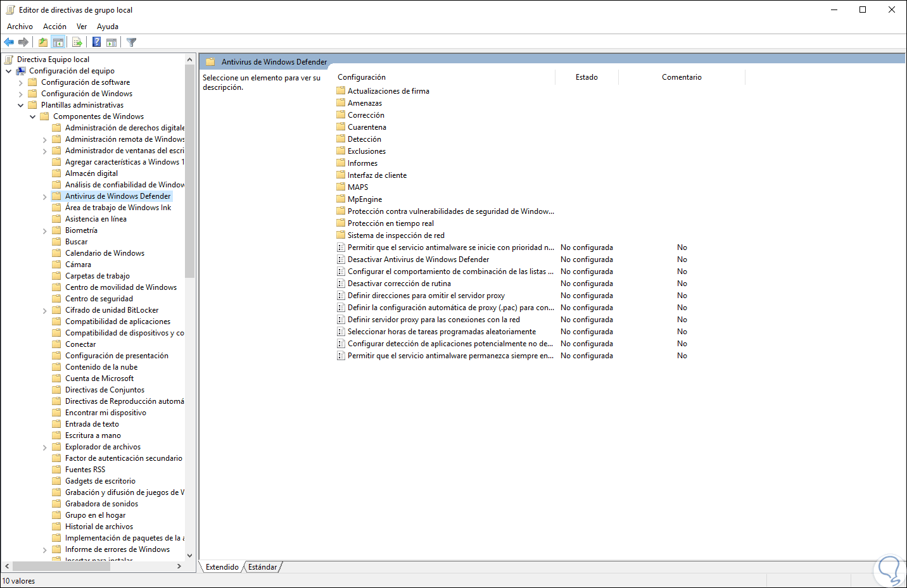Select Grabadora de sonidos in the tree

coord(101,504)
